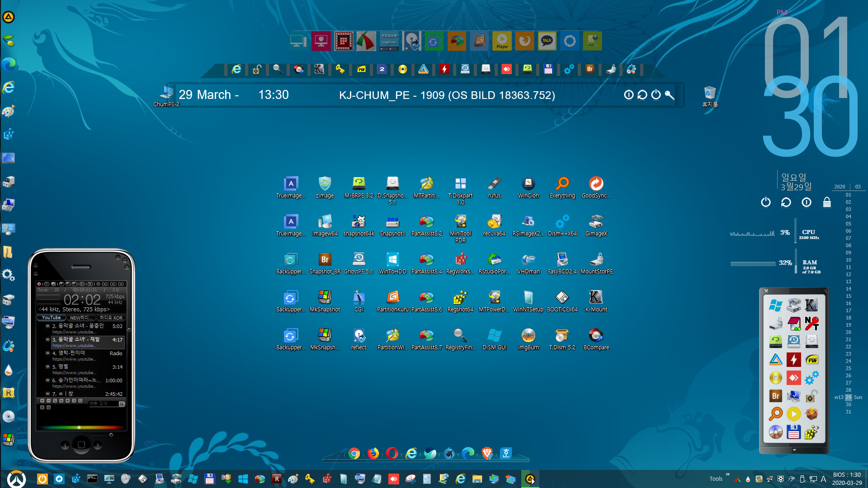Viewport: 868px width, 488px height.
Task: Launch the Everything search shortcut
Action: (x=562, y=188)
